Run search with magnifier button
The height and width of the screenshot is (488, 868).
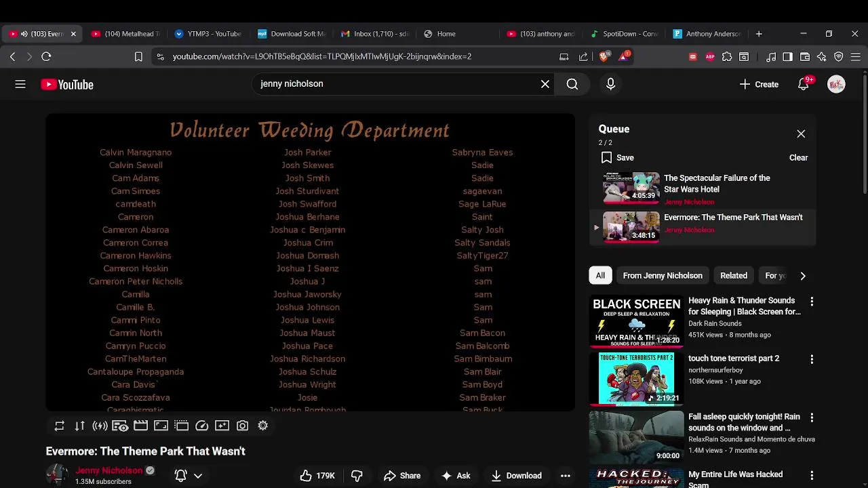point(572,84)
